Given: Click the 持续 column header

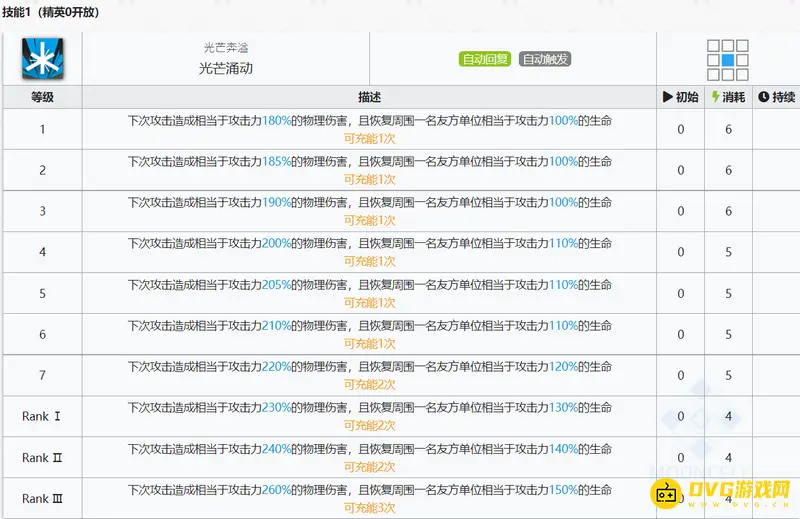Looking at the screenshot, I should (x=777, y=97).
